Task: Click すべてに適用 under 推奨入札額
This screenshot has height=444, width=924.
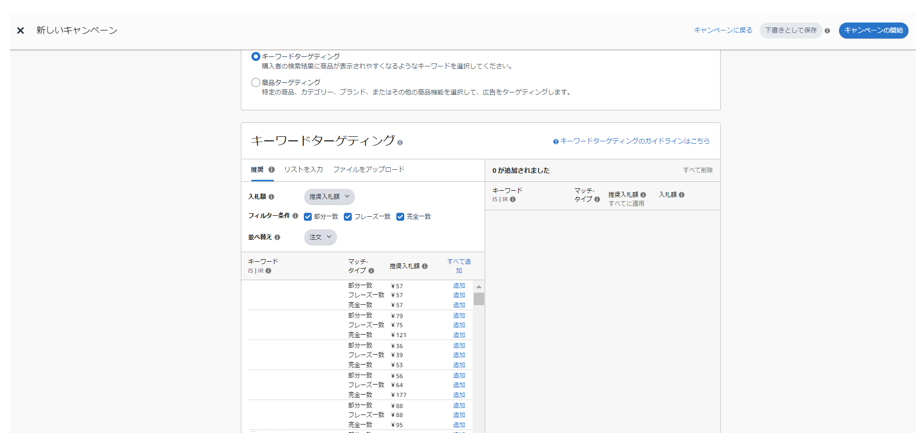Action: [626, 203]
